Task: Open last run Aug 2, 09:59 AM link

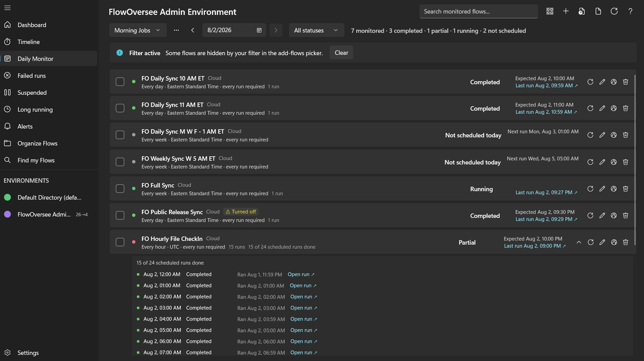Action: [546, 86]
